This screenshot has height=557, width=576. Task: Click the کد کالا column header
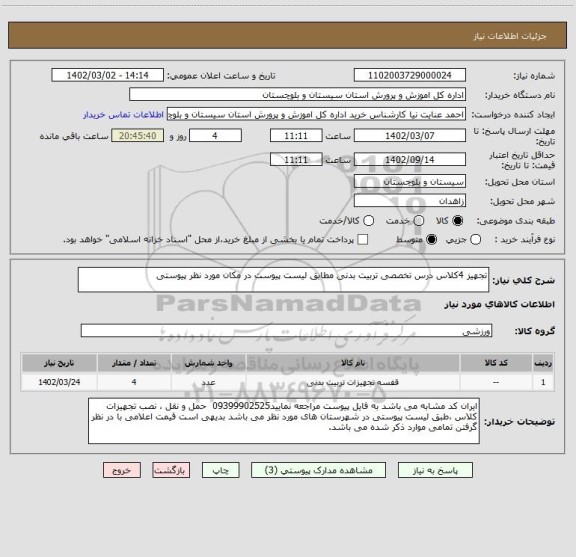coord(496,363)
